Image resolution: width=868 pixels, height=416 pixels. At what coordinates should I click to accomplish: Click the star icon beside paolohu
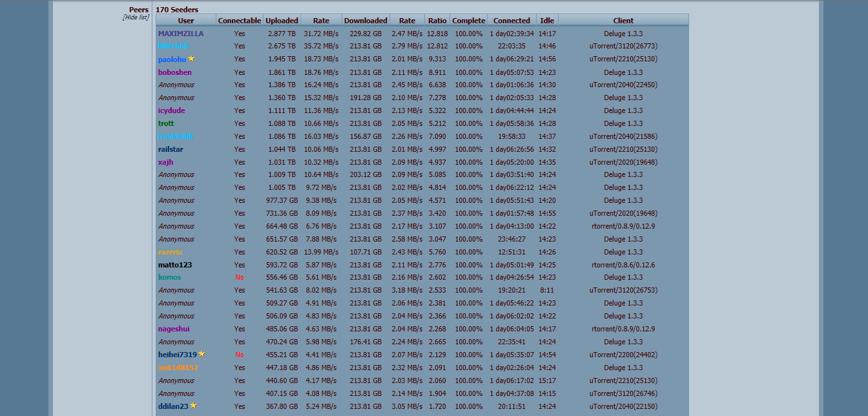pos(191,59)
